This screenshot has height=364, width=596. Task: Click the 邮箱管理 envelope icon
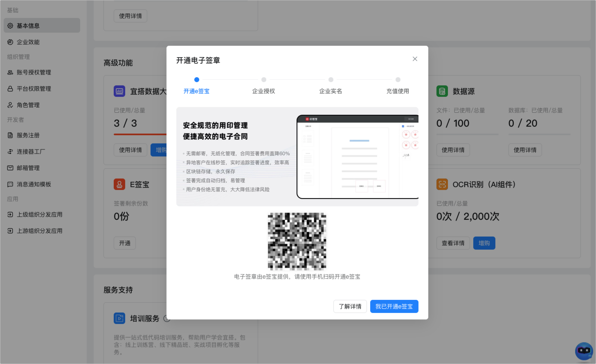(x=10, y=167)
